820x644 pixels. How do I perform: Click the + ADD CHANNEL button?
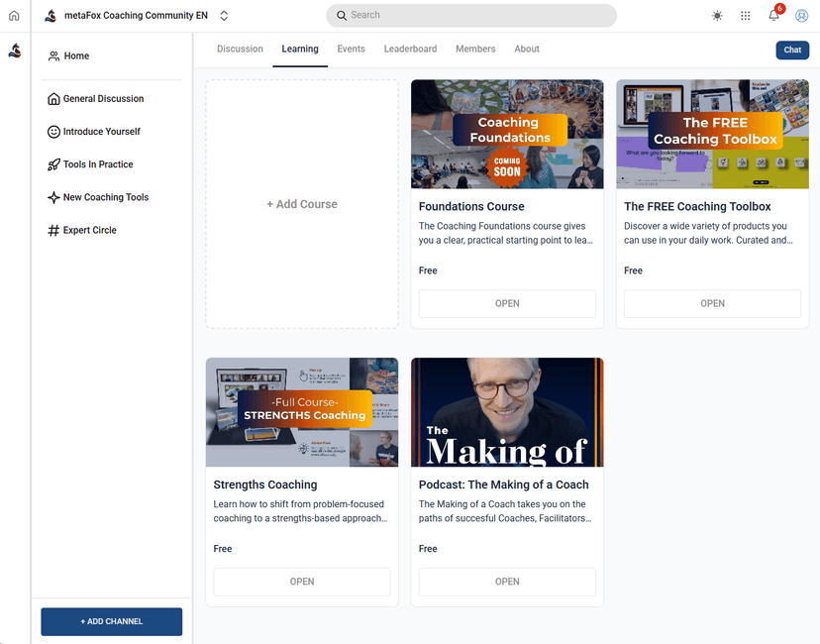111,621
